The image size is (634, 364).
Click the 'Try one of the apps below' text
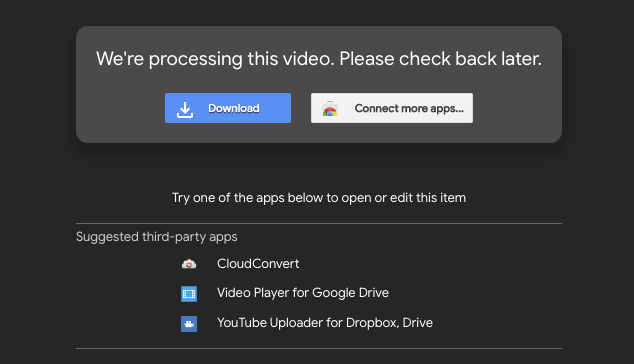click(319, 198)
